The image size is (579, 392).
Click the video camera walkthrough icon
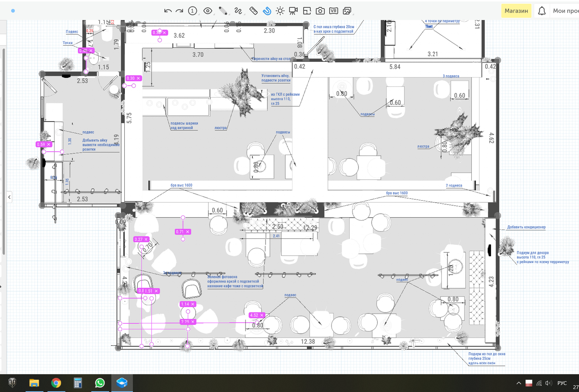[x=293, y=11]
